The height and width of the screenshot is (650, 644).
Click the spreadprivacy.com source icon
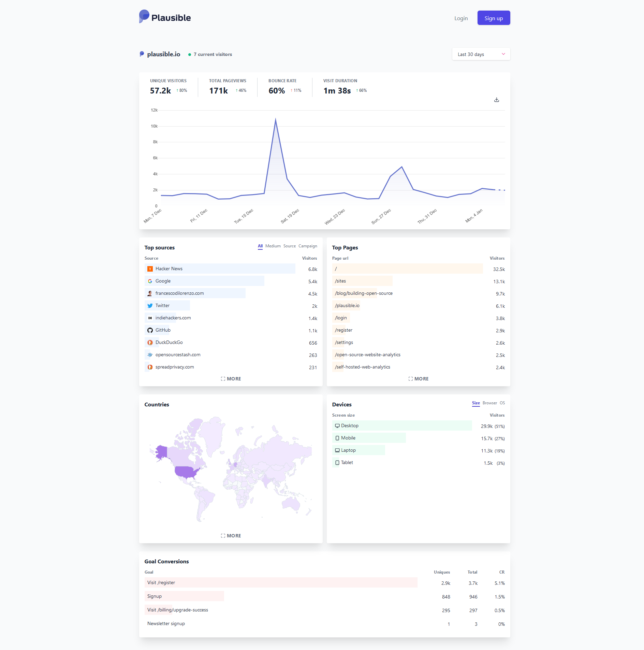pos(150,367)
